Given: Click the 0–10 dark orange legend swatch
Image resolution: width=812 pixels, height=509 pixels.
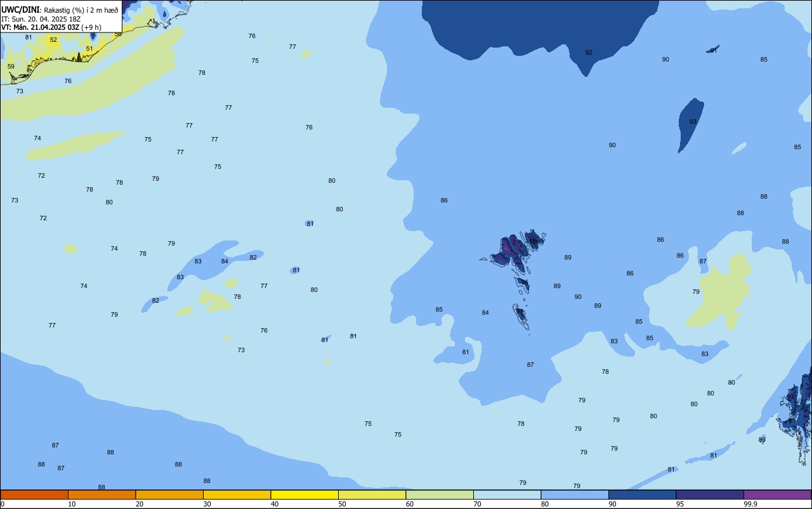Looking at the screenshot, I should (x=34, y=494).
